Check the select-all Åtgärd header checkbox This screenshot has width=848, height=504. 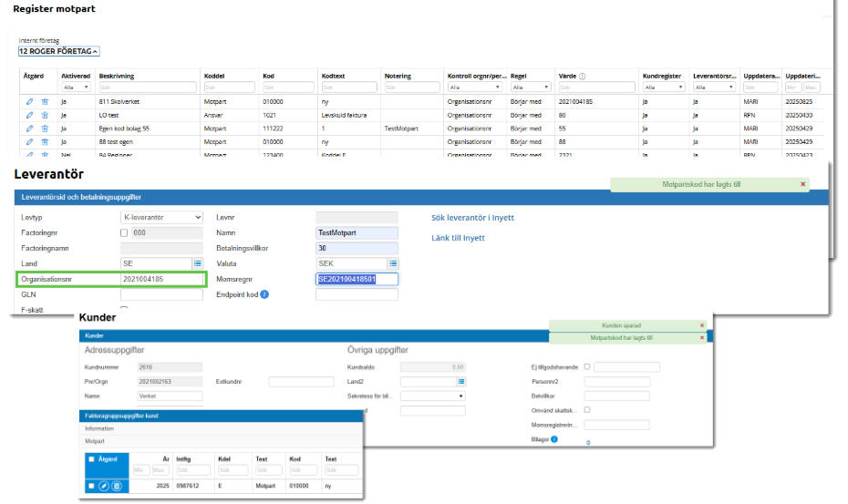[x=91, y=459]
